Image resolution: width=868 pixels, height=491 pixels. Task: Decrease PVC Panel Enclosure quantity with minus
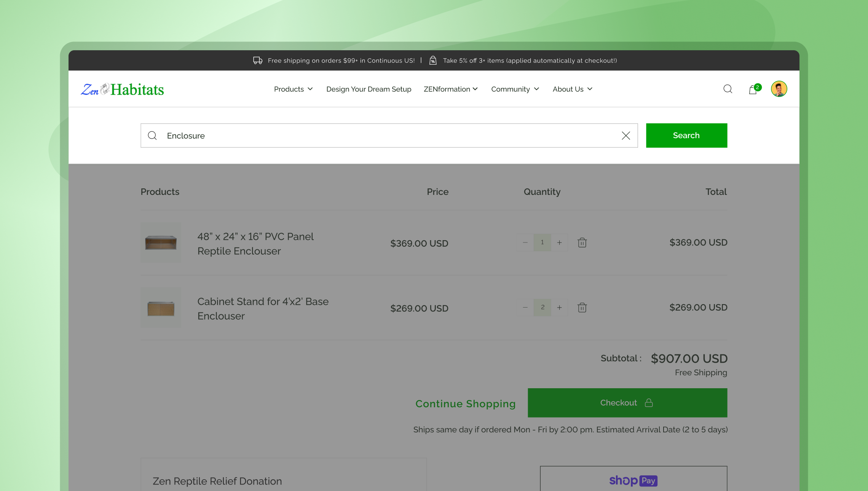tap(525, 242)
